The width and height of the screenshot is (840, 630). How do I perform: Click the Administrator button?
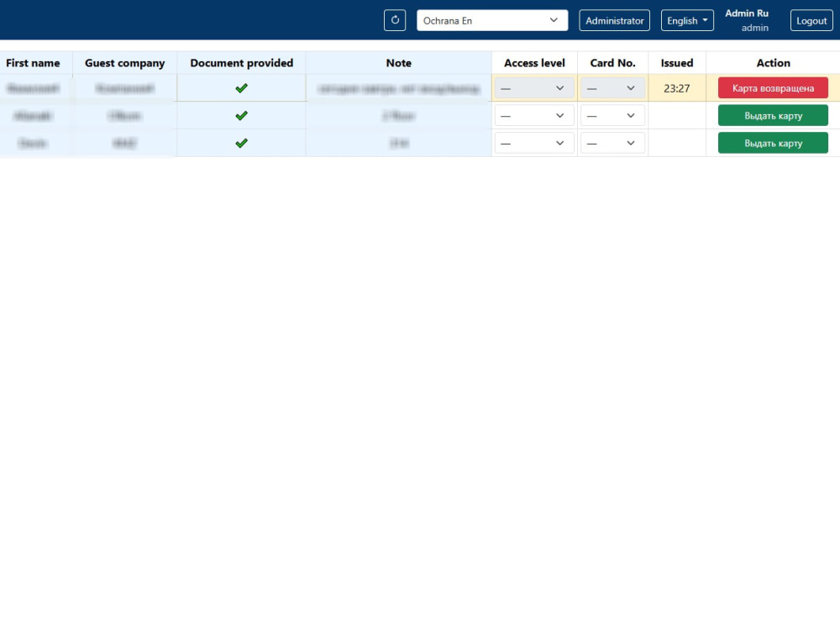click(615, 20)
